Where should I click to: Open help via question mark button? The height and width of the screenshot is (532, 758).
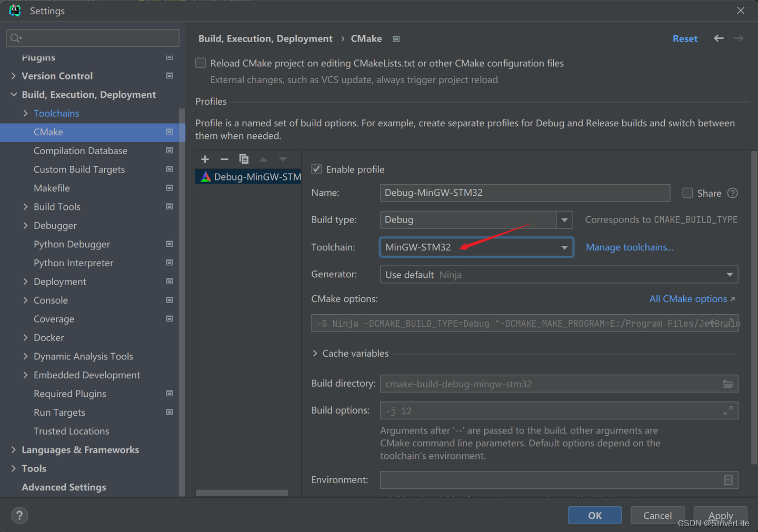pos(19,515)
